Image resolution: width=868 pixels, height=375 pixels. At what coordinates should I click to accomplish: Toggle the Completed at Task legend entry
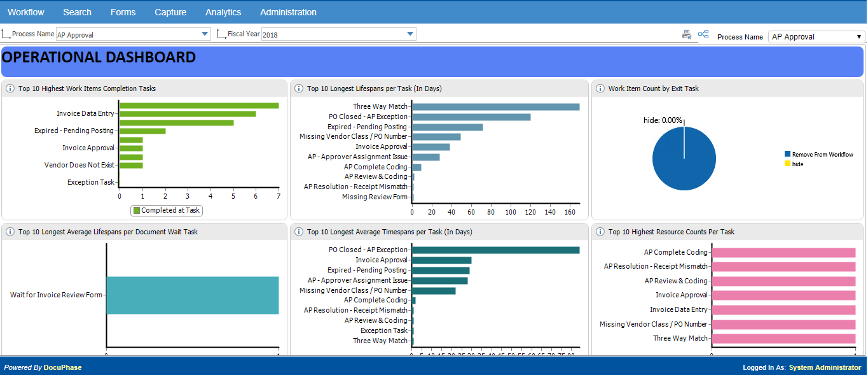tap(167, 210)
